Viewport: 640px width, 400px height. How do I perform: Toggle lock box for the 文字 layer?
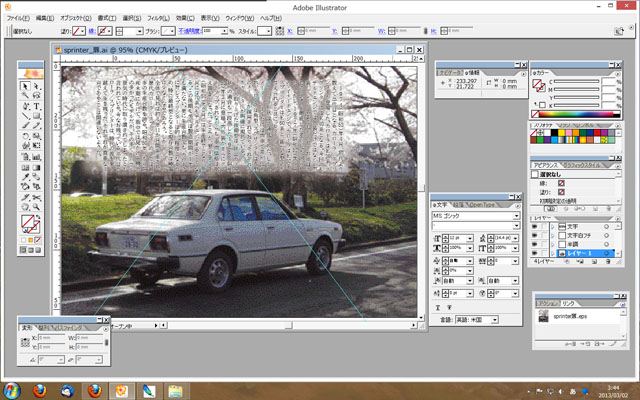pyautogui.click(x=544, y=227)
